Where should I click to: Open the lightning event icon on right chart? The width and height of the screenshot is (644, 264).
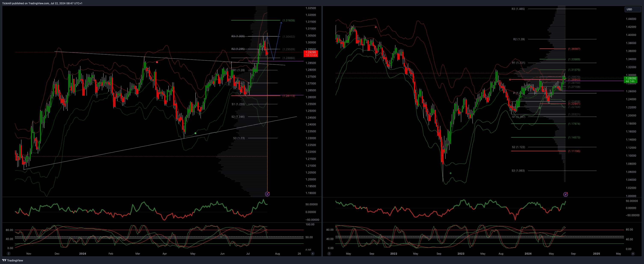[x=566, y=194]
